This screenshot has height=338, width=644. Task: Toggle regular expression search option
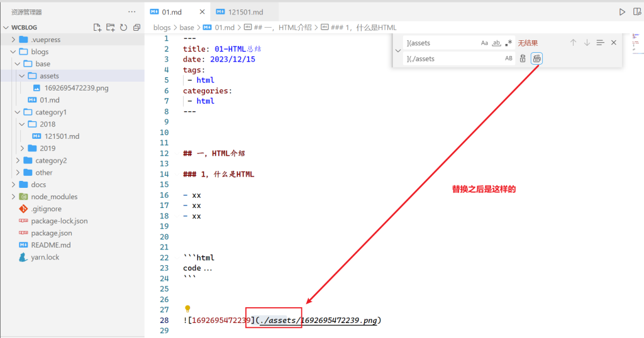pos(509,43)
